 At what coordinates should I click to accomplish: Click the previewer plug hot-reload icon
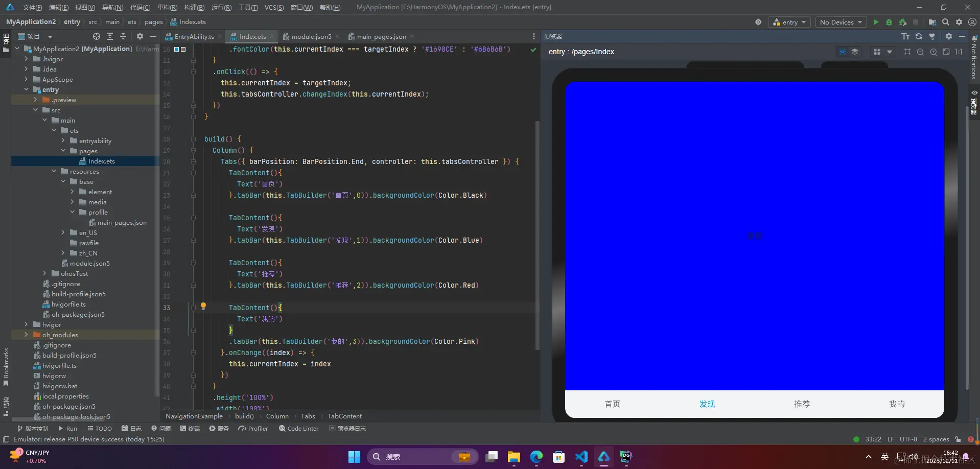[932, 36]
